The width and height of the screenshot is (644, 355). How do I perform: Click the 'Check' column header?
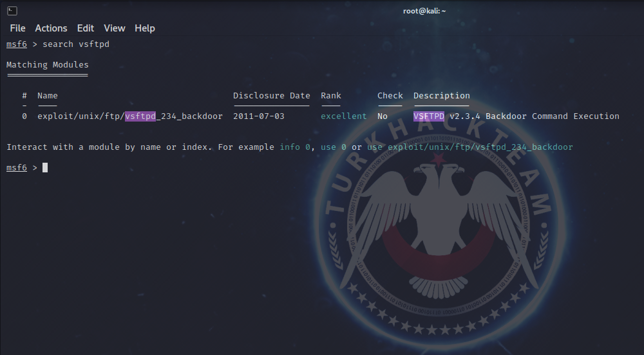pyautogui.click(x=390, y=96)
